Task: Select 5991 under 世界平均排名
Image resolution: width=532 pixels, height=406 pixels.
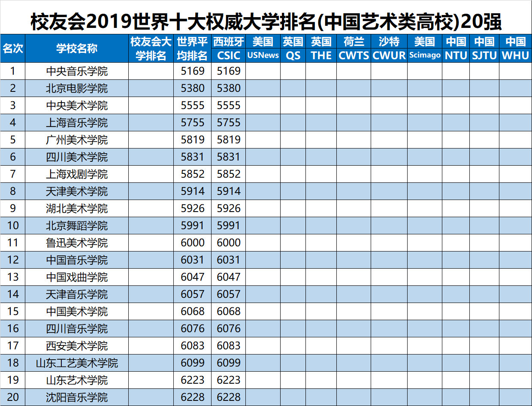Action: click(193, 226)
